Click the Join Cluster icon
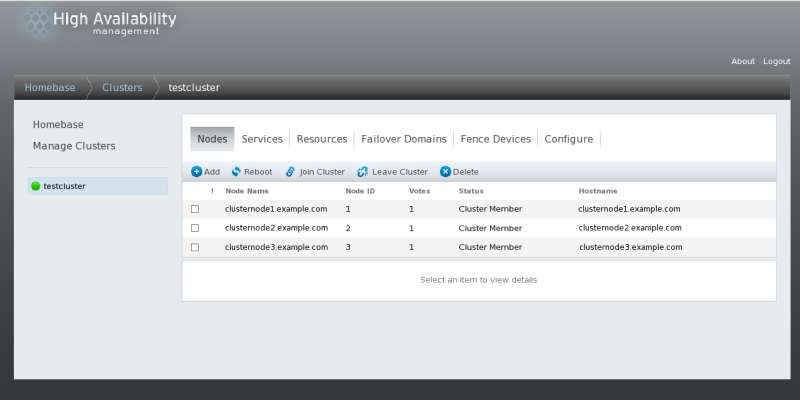 point(290,172)
